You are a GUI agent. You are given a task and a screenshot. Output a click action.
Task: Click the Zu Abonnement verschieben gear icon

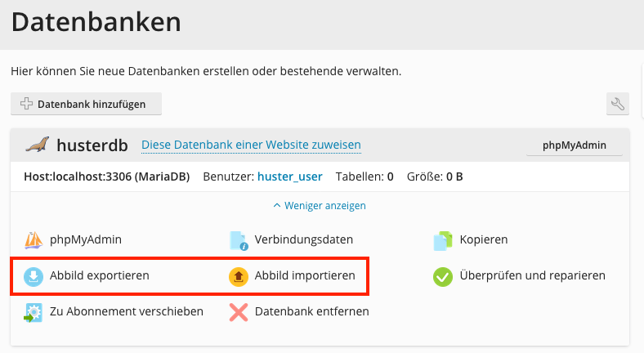(34, 311)
